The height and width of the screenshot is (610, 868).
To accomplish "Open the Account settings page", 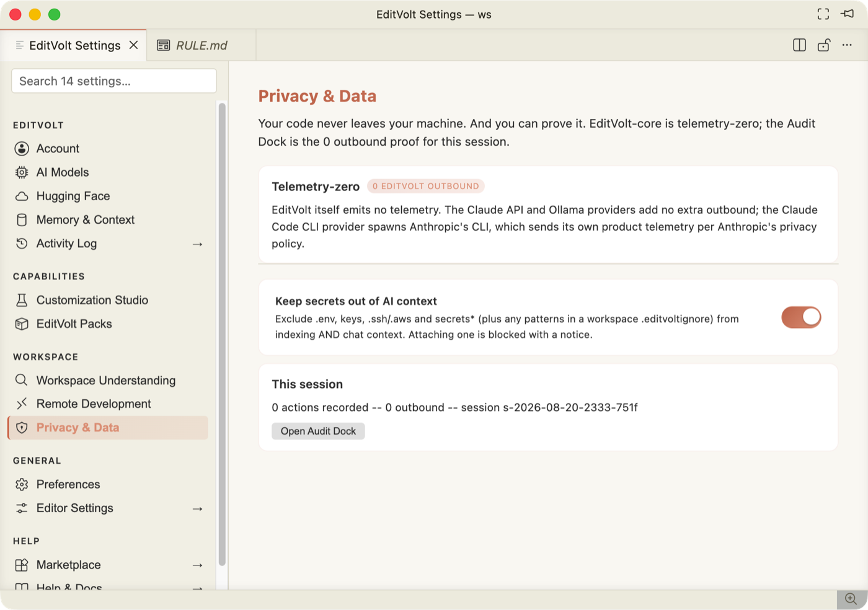I will (108, 149).
